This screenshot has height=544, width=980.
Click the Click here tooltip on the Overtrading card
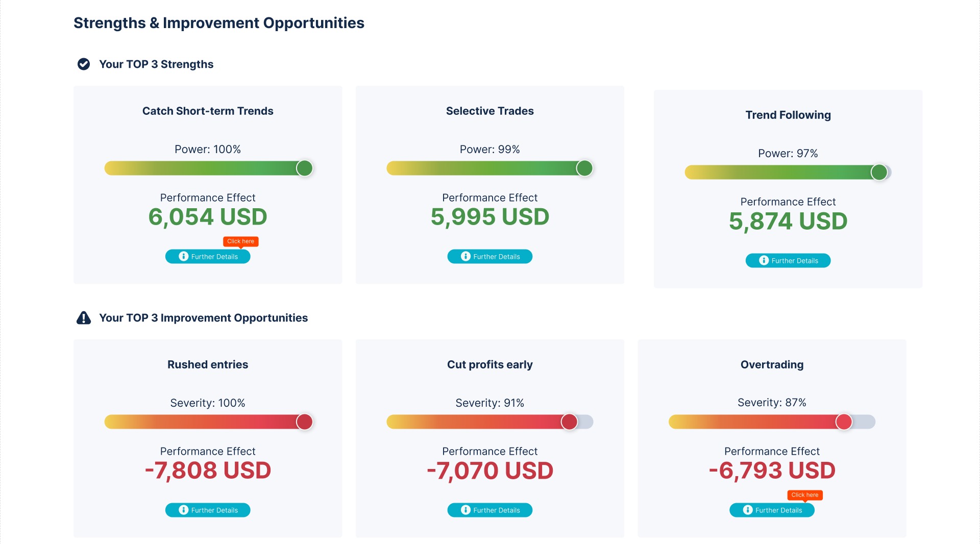click(804, 494)
